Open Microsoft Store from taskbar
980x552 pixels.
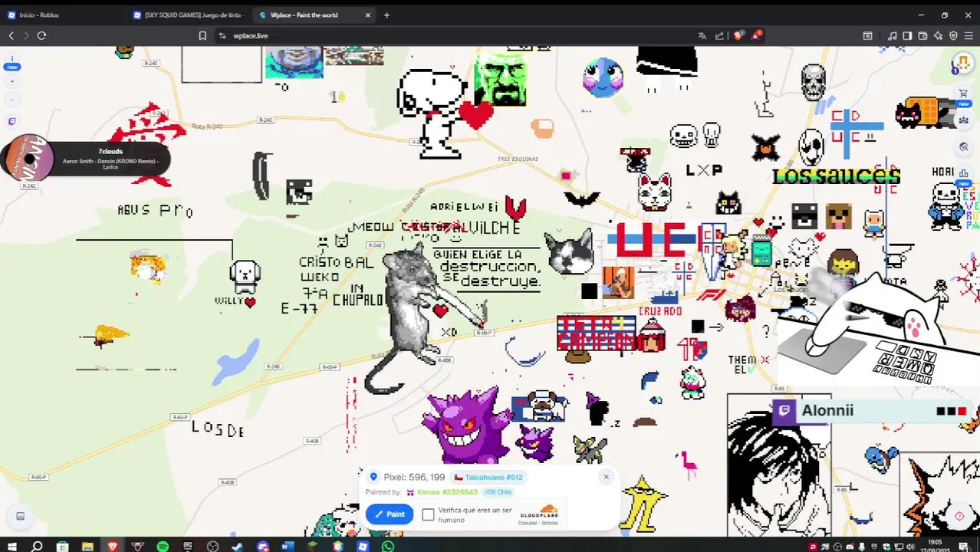point(62,546)
